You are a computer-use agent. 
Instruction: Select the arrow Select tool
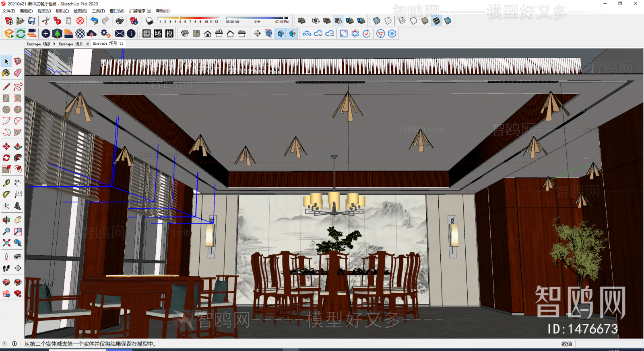6,62
